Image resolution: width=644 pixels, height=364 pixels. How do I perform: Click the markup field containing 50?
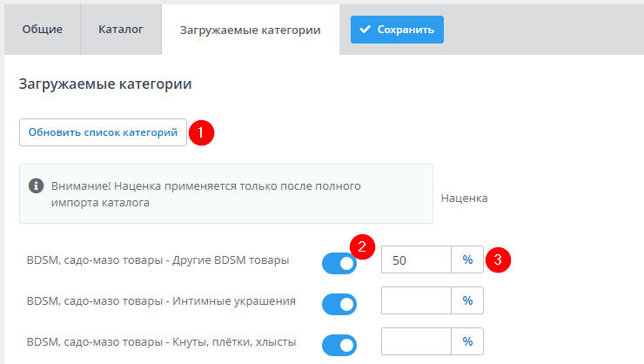point(416,260)
